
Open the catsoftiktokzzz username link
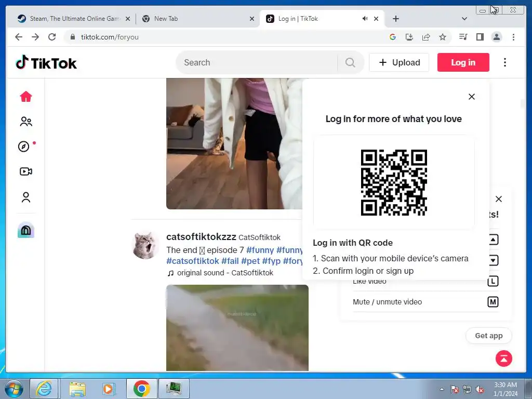[x=201, y=236]
